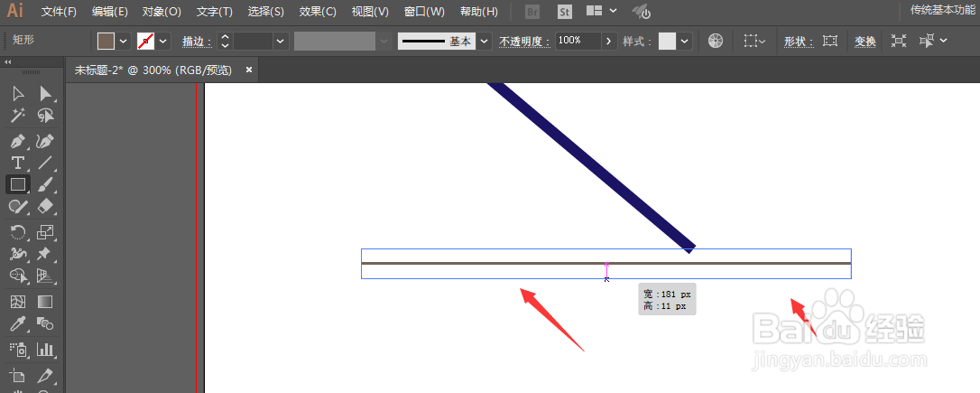
Task: Select the Paintbrush tool
Action: click(45, 184)
